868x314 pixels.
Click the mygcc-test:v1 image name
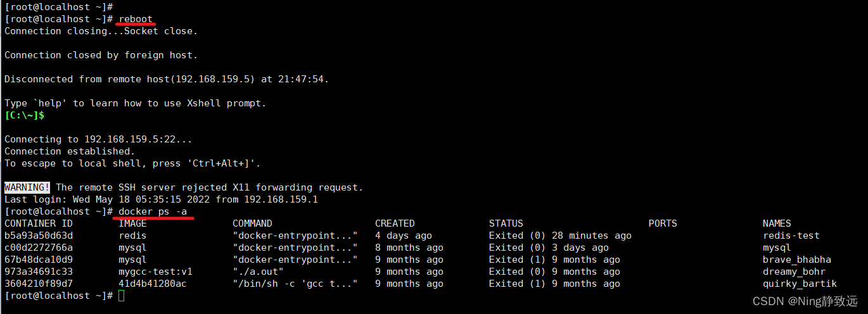point(155,272)
